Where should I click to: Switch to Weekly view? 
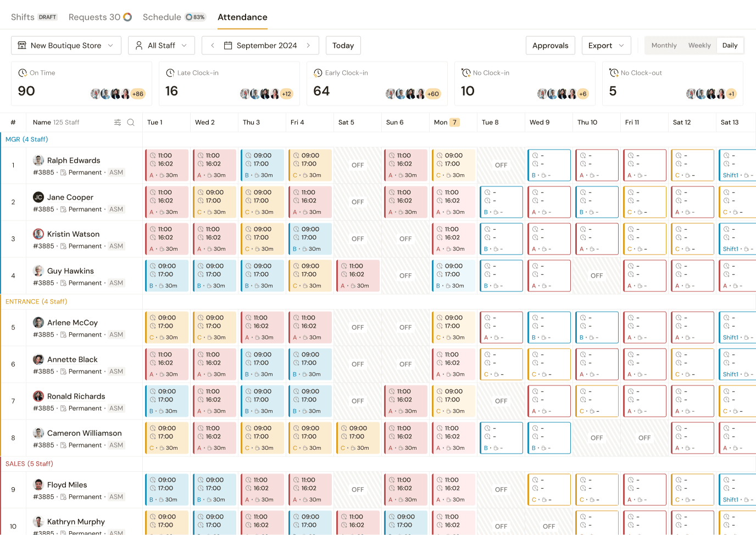pos(699,46)
